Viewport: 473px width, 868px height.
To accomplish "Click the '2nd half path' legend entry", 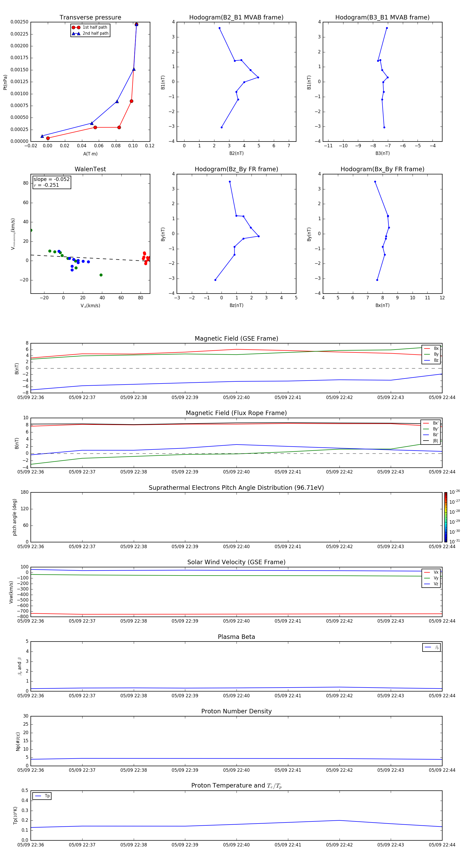I will (90, 33).
